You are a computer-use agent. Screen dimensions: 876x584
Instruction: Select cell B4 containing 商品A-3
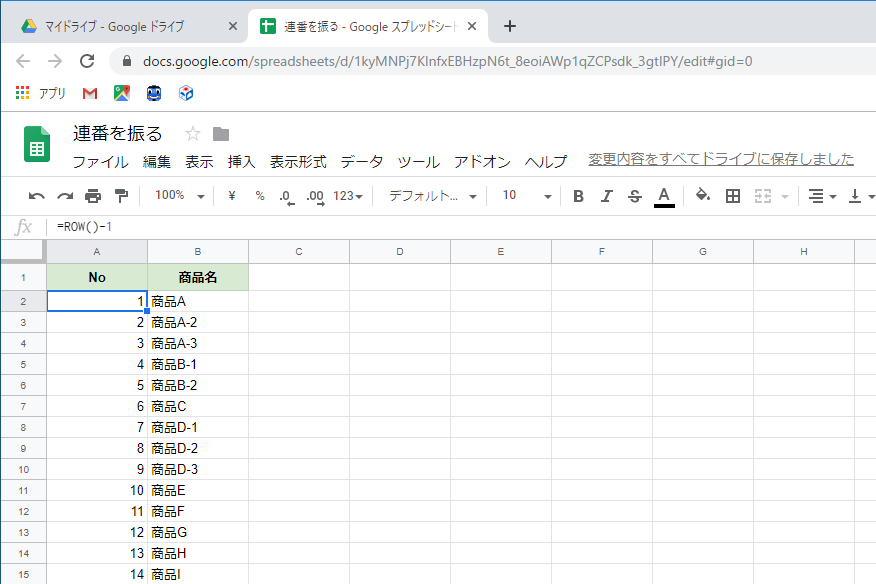[x=197, y=342]
